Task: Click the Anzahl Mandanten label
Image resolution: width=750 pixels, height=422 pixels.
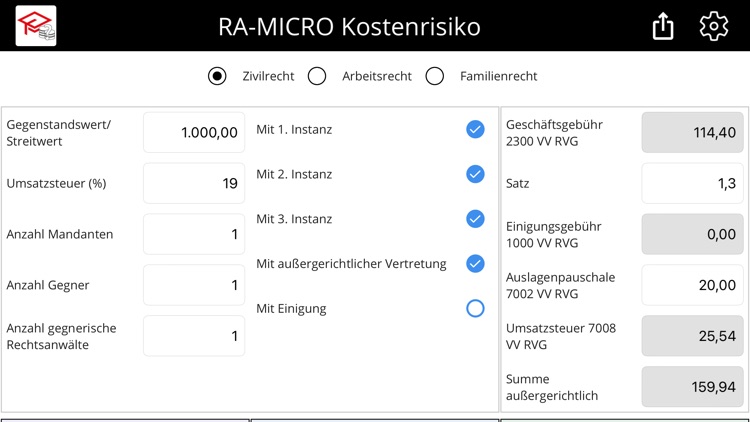Action: (60, 234)
